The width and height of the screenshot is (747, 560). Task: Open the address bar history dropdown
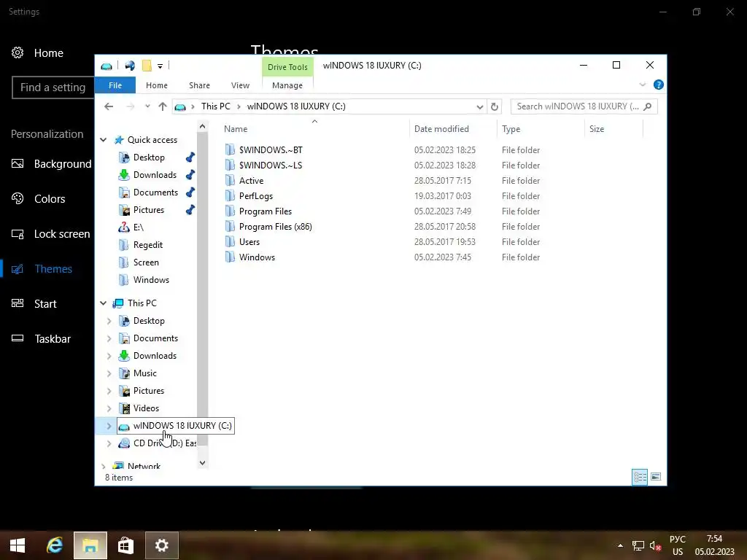click(x=479, y=106)
